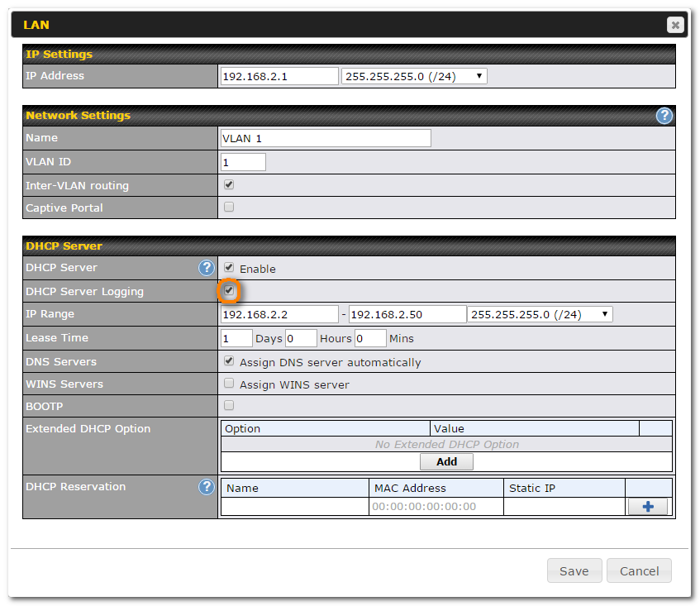Focus the IP Range start address field
The image size is (700, 606).
[279, 314]
